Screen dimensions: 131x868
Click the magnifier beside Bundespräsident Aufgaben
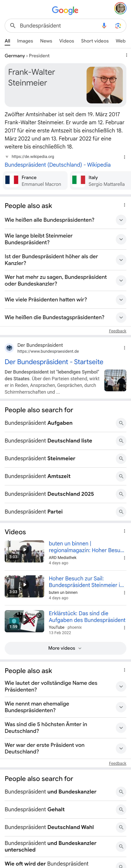(x=121, y=423)
